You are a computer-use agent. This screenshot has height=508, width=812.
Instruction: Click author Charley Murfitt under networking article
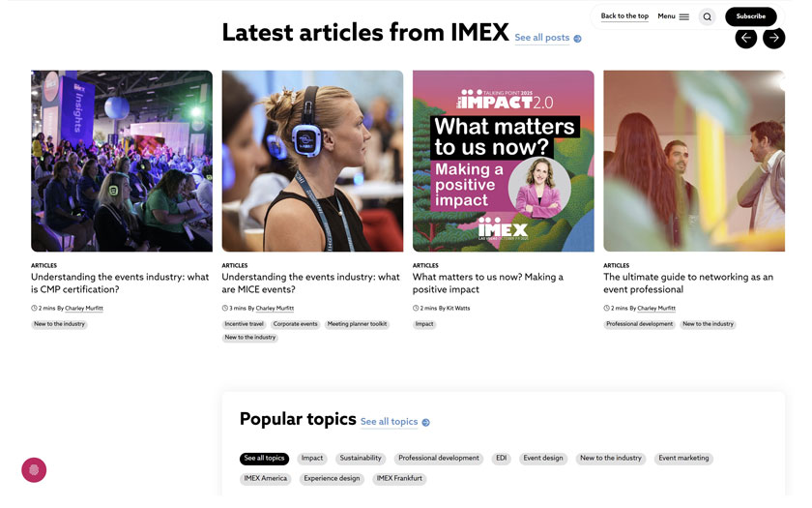pyautogui.click(x=656, y=308)
